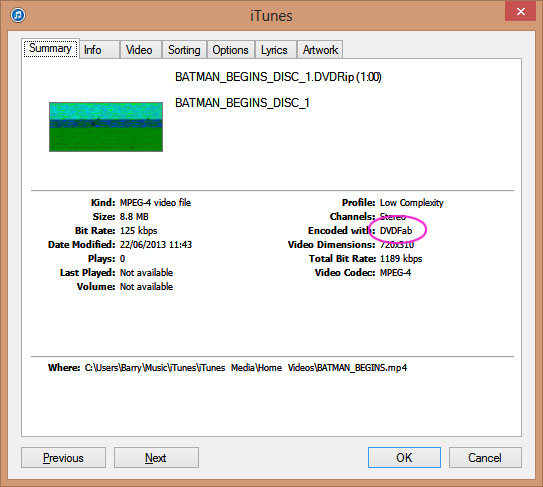Screen dimensions: 543x487
Task: Go to the Next item
Action: click(156, 458)
